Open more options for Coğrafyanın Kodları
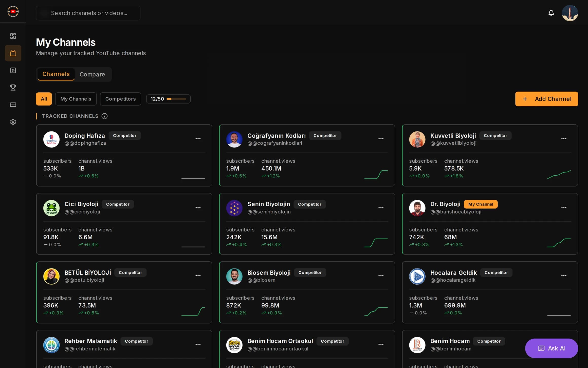The height and width of the screenshot is (368, 588). (x=381, y=139)
